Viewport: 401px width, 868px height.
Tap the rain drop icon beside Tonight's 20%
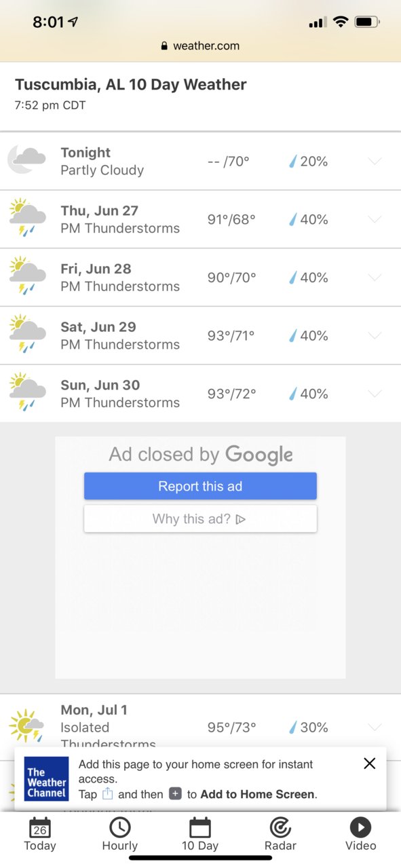(x=293, y=162)
